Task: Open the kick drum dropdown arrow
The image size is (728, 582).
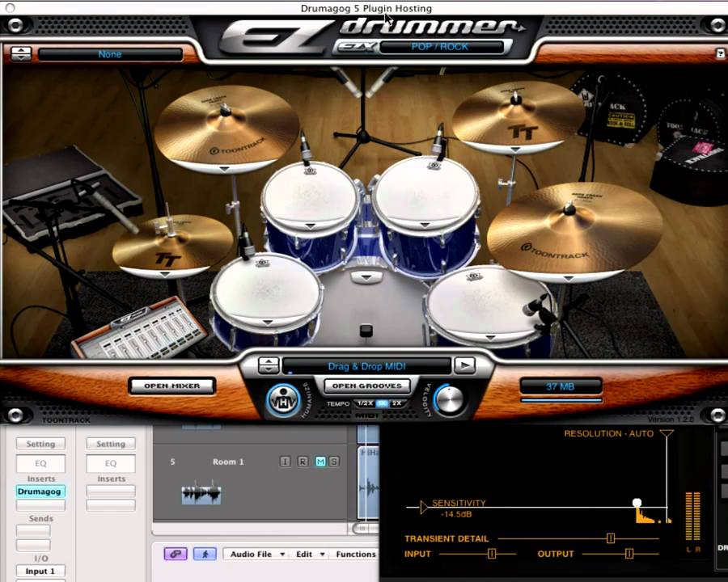Action: [x=366, y=277]
